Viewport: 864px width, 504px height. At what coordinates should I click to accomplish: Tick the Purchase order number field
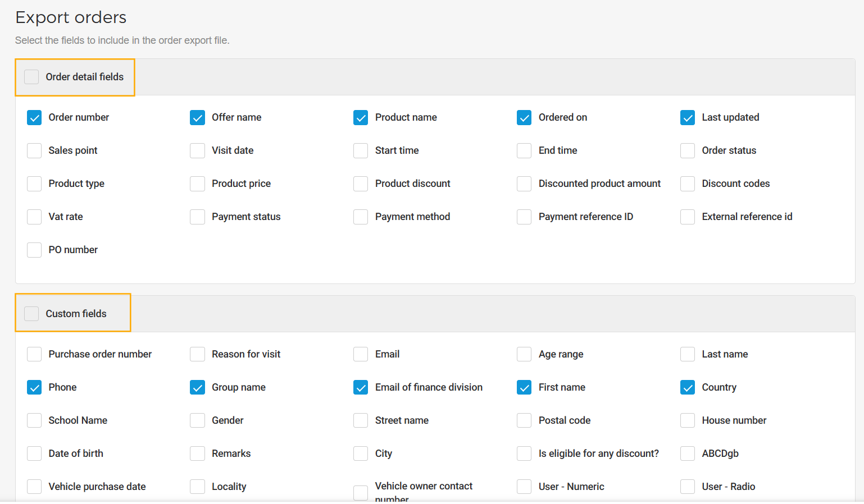(x=34, y=354)
